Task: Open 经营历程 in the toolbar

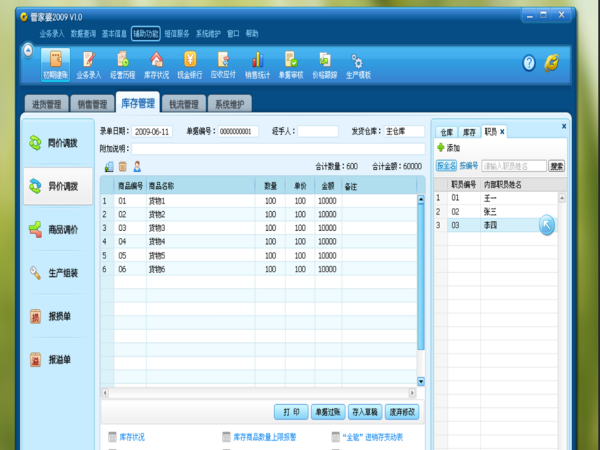Action: pyautogui.click(x=122, y=64)
